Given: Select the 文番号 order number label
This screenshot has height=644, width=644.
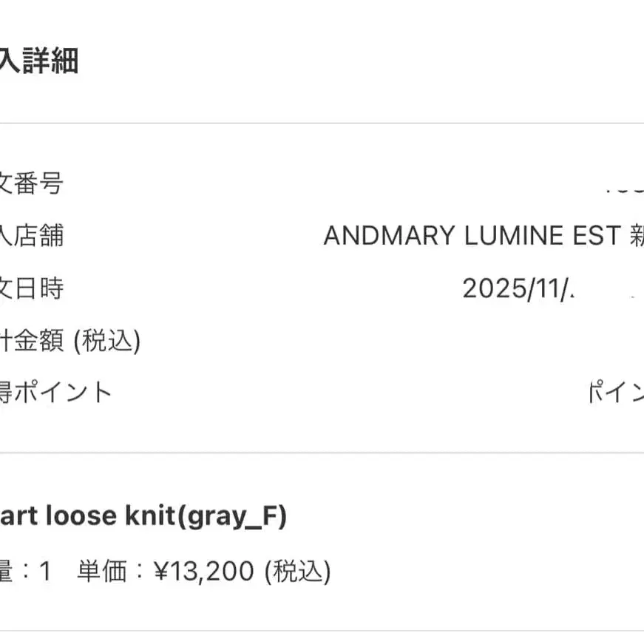Looking at the screenshot, I should (31, 183).
